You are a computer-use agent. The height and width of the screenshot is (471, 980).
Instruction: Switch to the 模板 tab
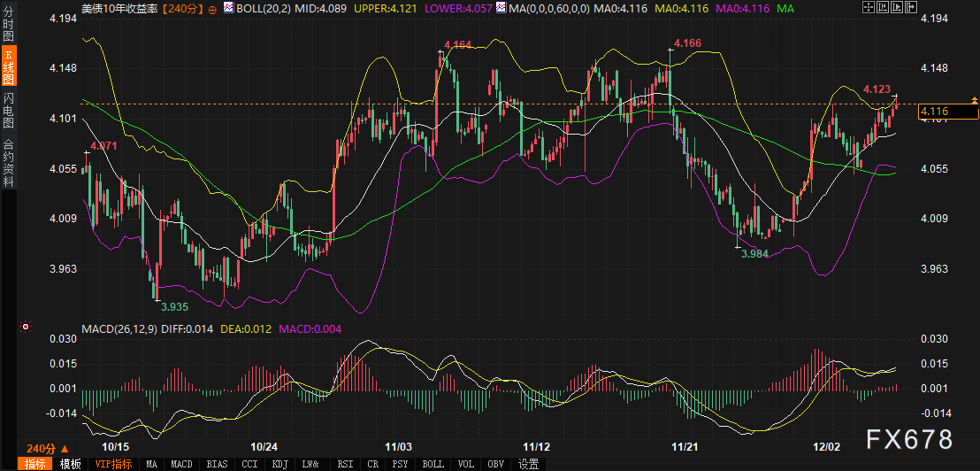[x=70, y=464]
